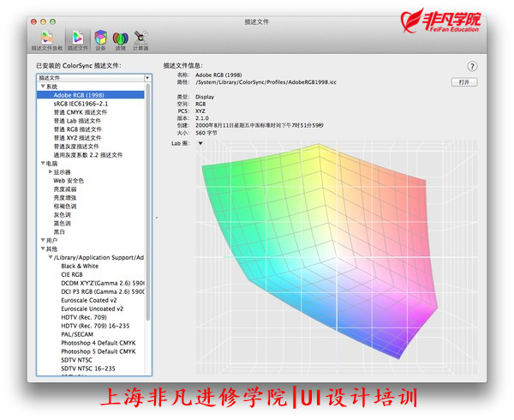Click the help question mark button
The image size is (514, 420).
click(472, 66)
